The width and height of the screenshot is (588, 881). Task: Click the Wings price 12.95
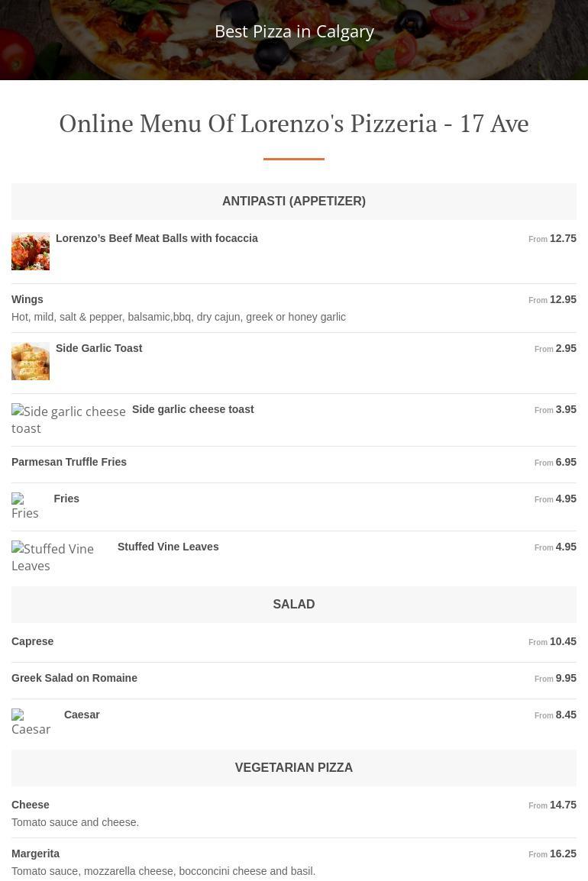point(563,299)
